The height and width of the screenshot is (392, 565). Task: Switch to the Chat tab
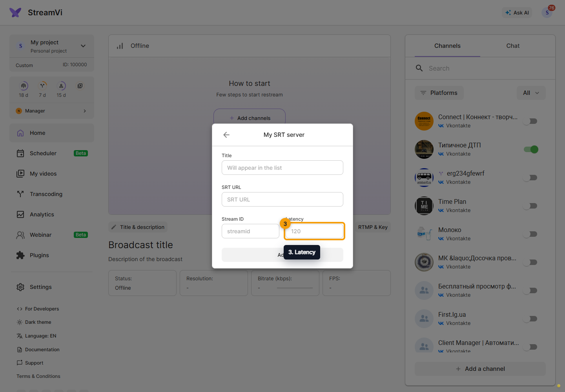point(513,46)
